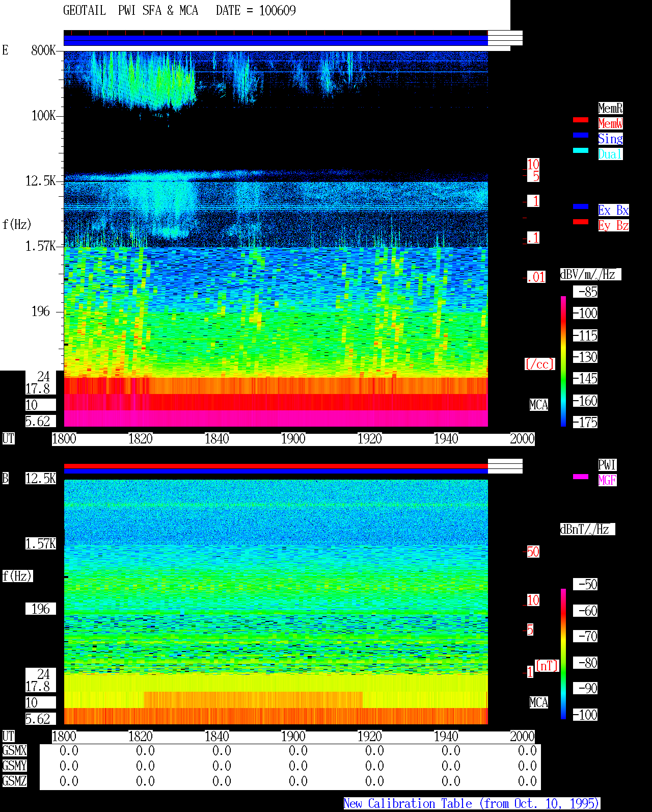The image size is (652, 812).
Task: Click the MCA label beside the B panel
Action: (538, 702)
